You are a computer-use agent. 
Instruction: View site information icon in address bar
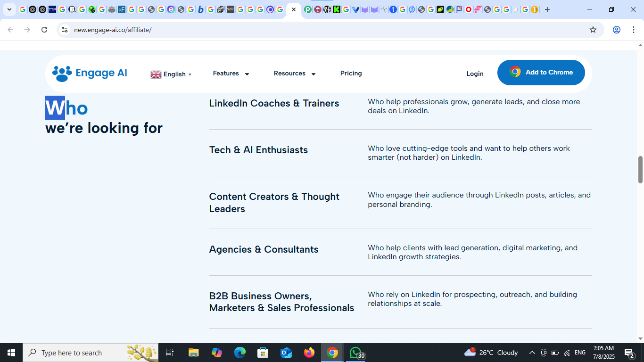[x=65, y=30]
